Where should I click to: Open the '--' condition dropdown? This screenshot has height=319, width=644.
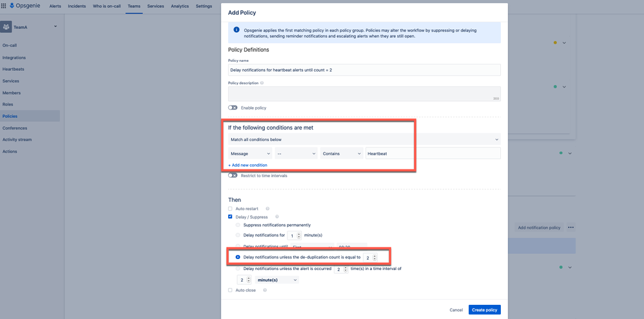pos(296,153)
